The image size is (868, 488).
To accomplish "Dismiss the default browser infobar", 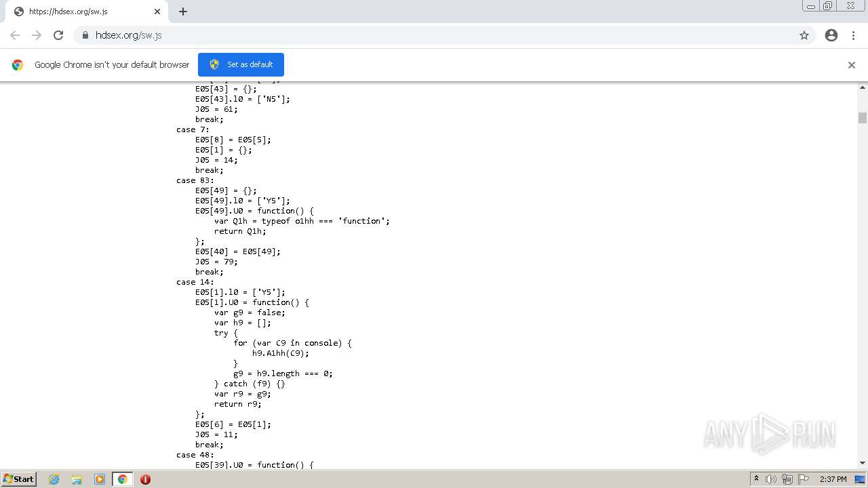I will (852, 65).
